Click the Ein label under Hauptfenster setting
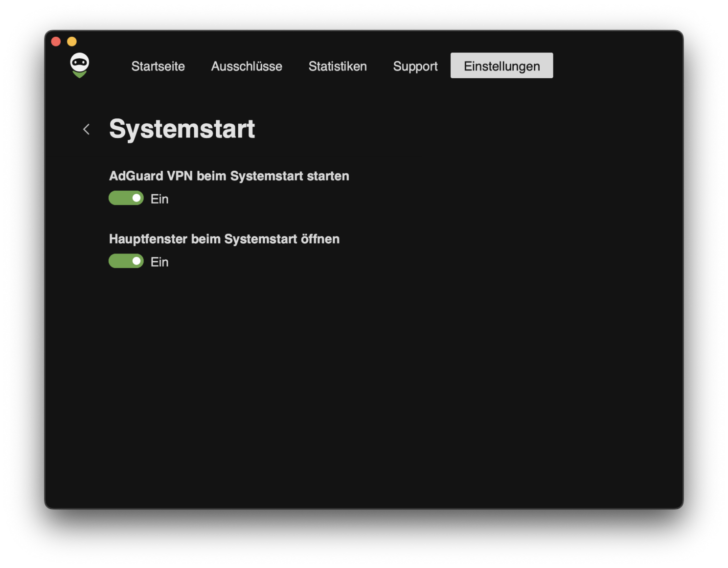 tap(159, 262)
